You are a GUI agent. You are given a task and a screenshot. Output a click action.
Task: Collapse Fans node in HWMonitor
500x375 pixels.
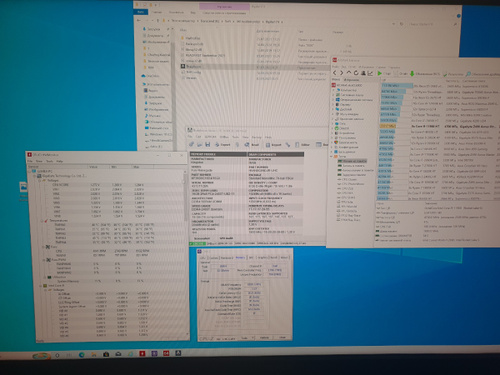coord(44,247)
